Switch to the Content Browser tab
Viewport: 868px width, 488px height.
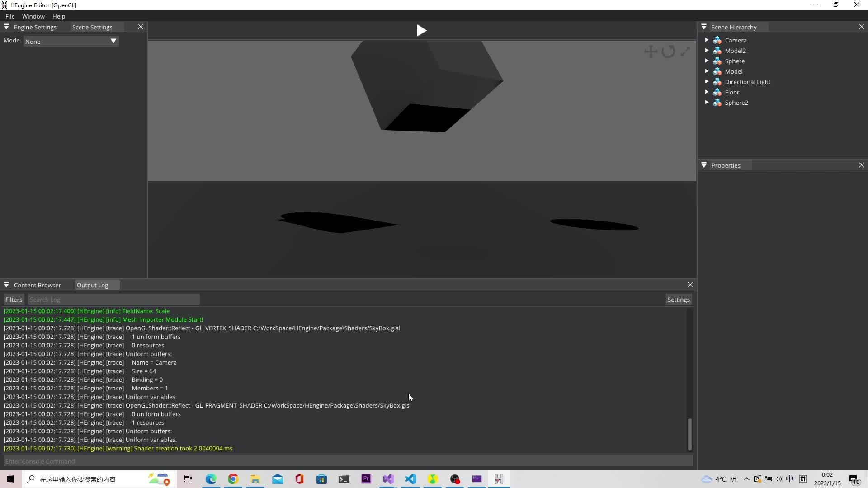point(37,285)
